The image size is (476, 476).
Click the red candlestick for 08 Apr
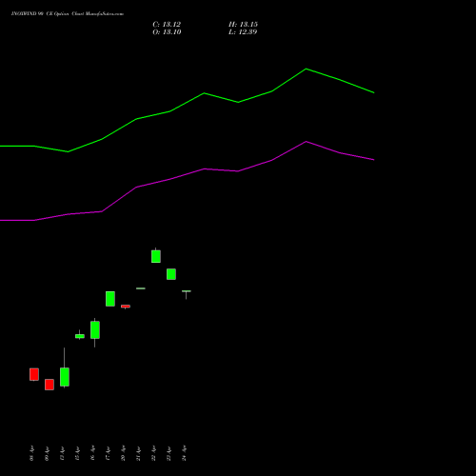(x=34, y=374)
